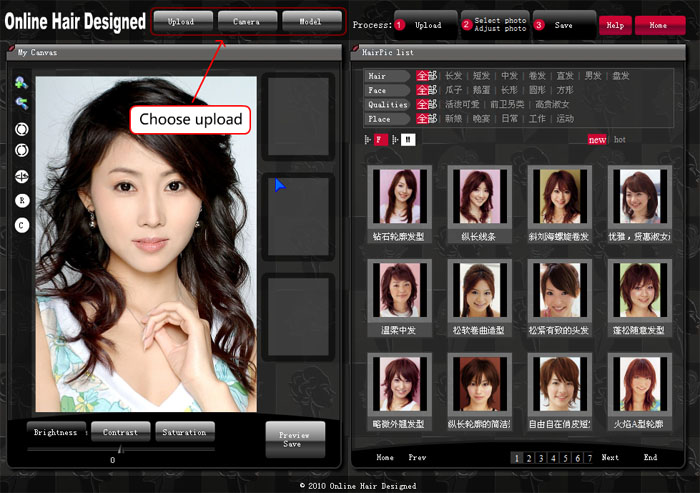Choose the 松软卷曲造型 hairstyle thumbnail
This screenshot has height=493, width=700.
tap(480, 290)
